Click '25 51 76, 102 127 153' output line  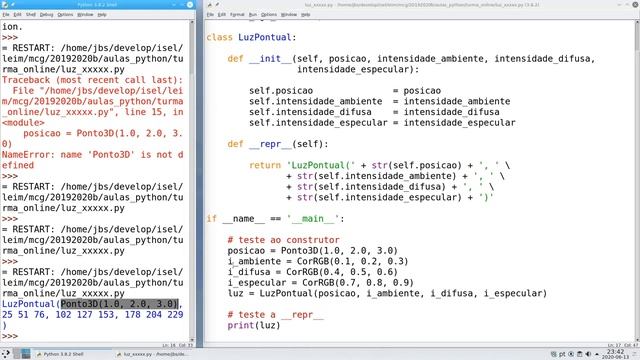[92, 315]
